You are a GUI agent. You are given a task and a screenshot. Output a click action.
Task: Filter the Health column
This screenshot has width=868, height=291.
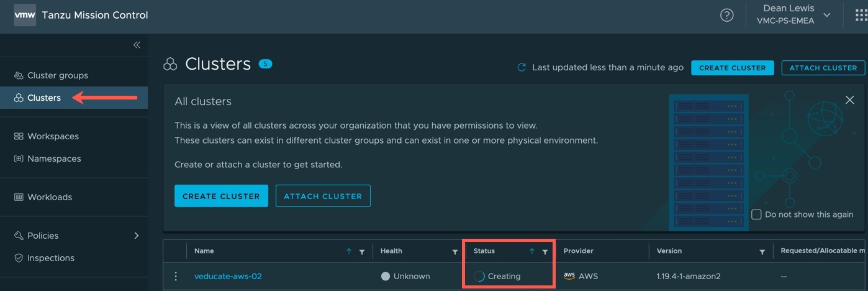pos(455,252)
